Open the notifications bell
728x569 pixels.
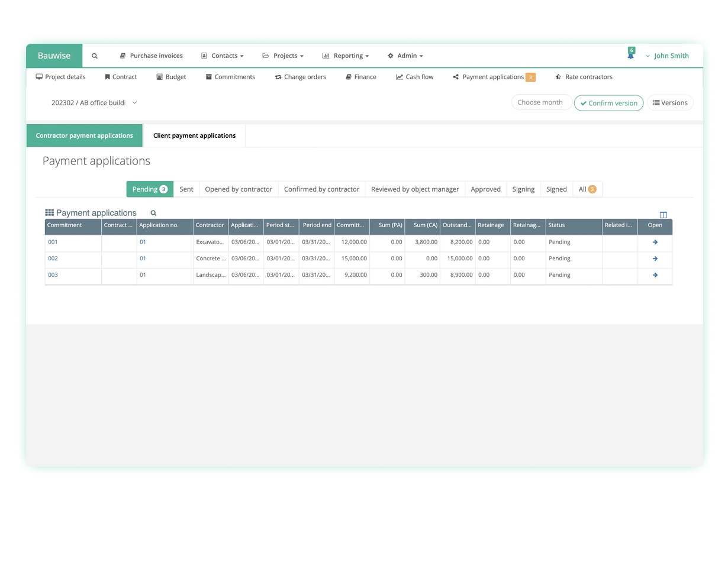coord(630,53)
